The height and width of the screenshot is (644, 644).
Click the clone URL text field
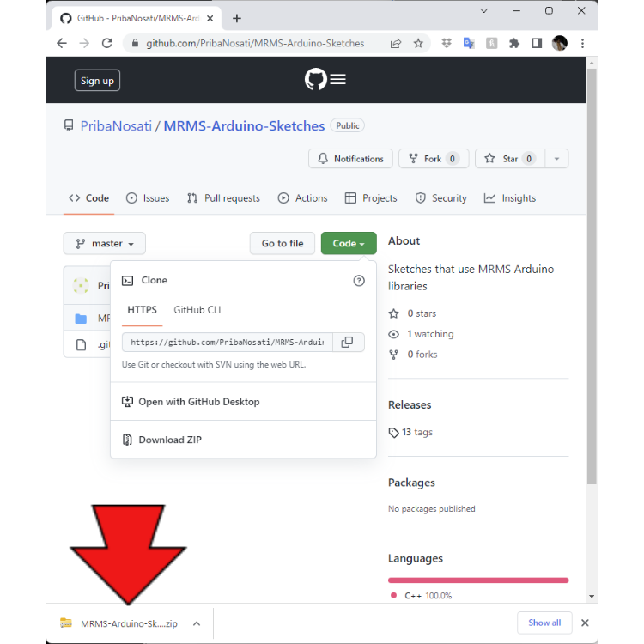coord(227,343)
